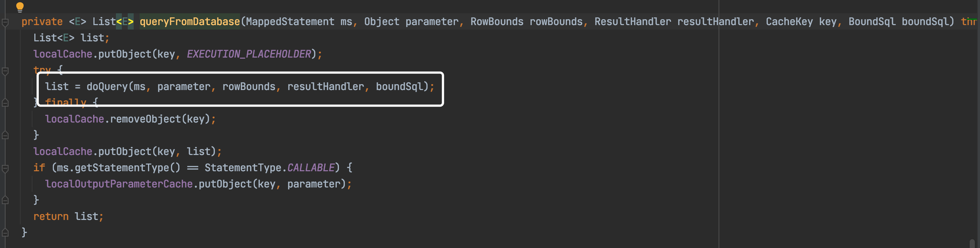
Task: Collapse the queryFromDatabase method fold marker
Action: point(5,23)
